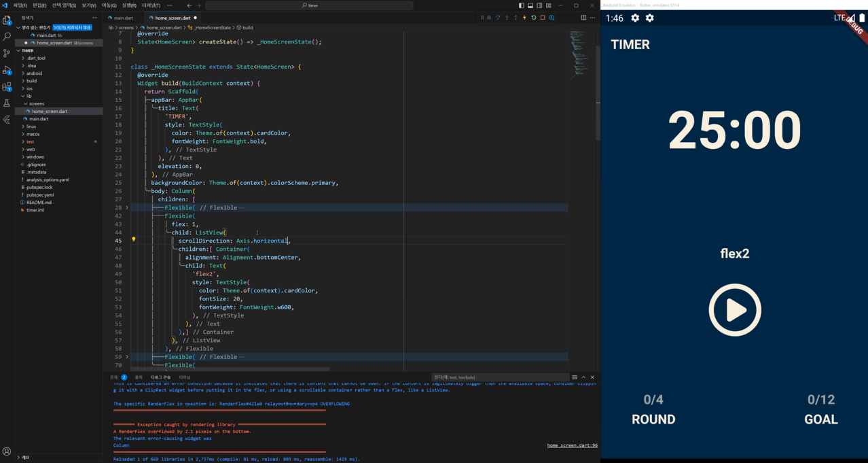
Task: Switch to the 터미널 panel tab
Action: tap(184, 377)
